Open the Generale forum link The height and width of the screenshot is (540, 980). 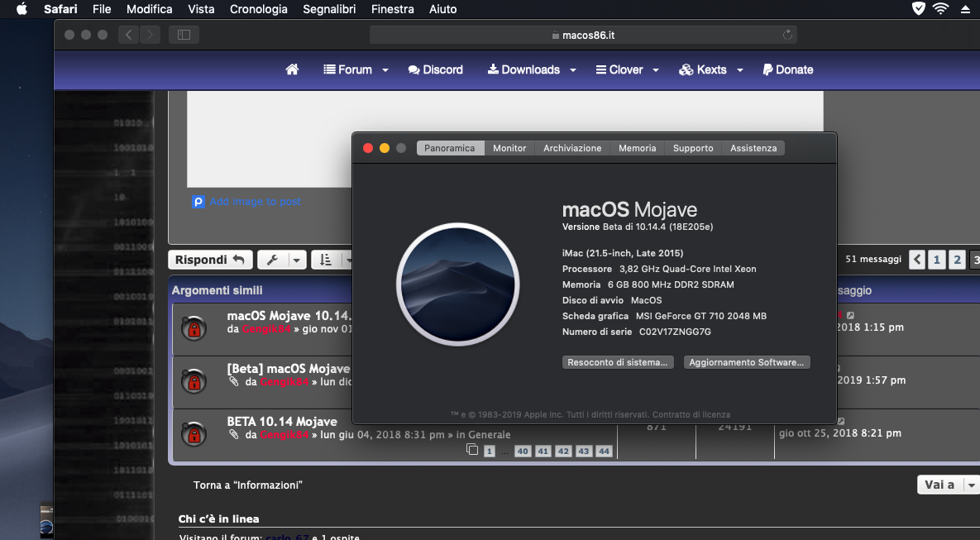point(490,435)
